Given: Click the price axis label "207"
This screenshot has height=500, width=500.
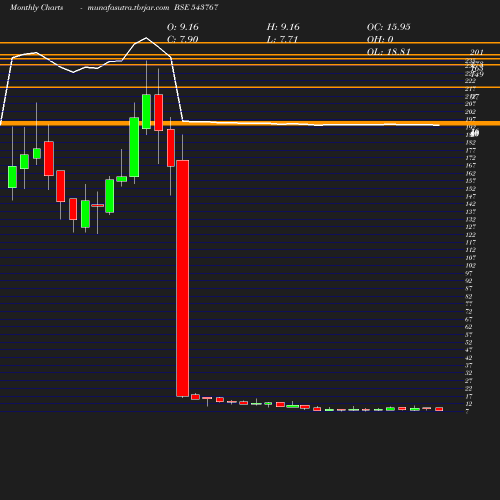Looking at the screenshot, I should [471, 104].
